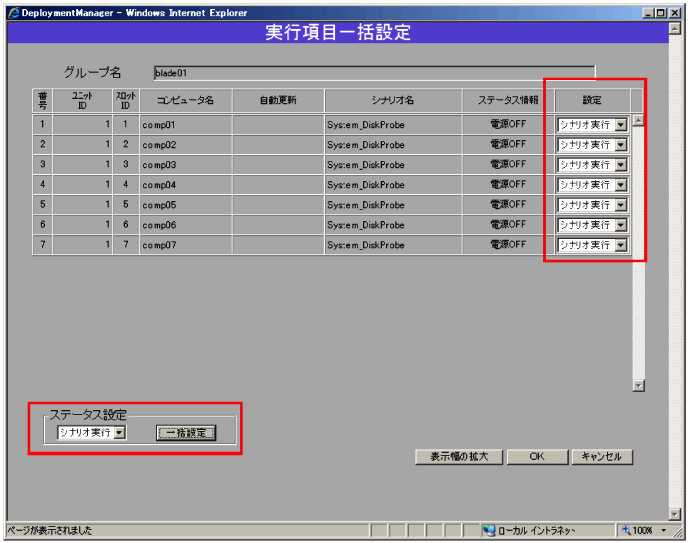Click the Internet Explorer title bar icon
The image size is (688, 543).
14,13
